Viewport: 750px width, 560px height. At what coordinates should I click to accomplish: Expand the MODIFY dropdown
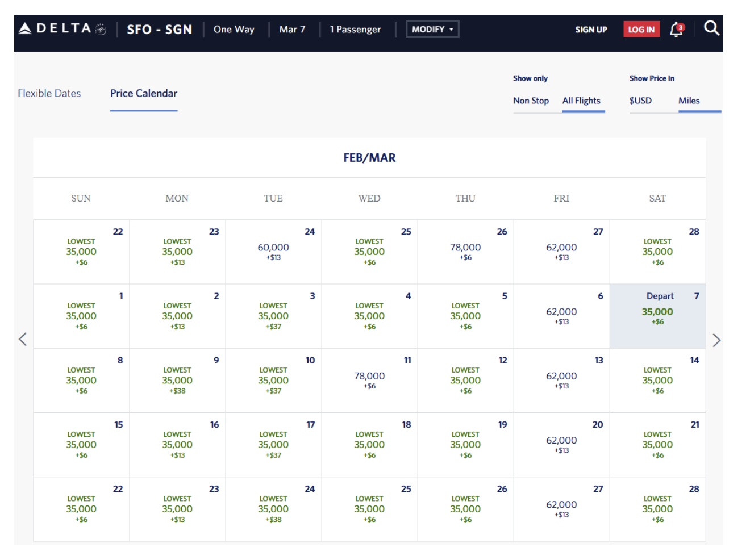click(x=432, y=30)
